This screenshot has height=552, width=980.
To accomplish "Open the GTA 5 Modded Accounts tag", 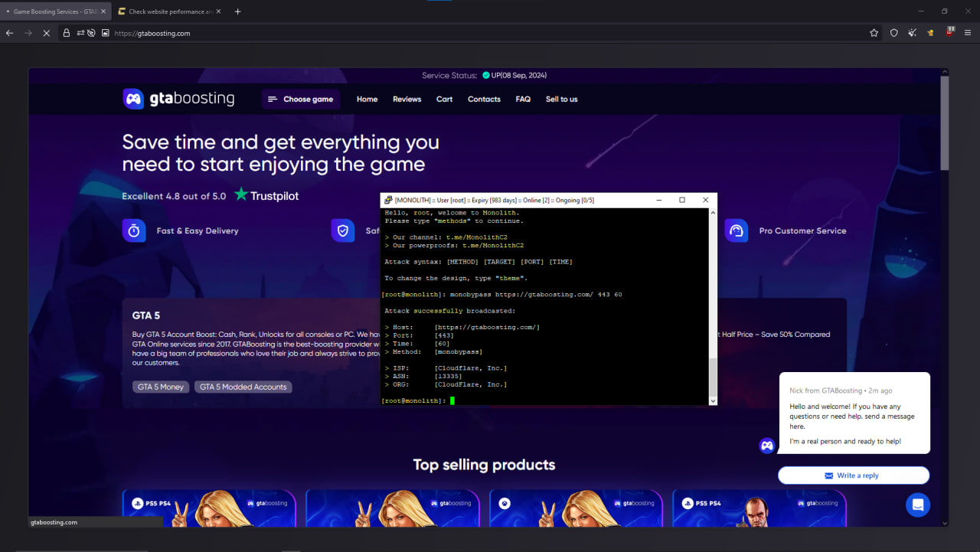I will coord(243,387).
